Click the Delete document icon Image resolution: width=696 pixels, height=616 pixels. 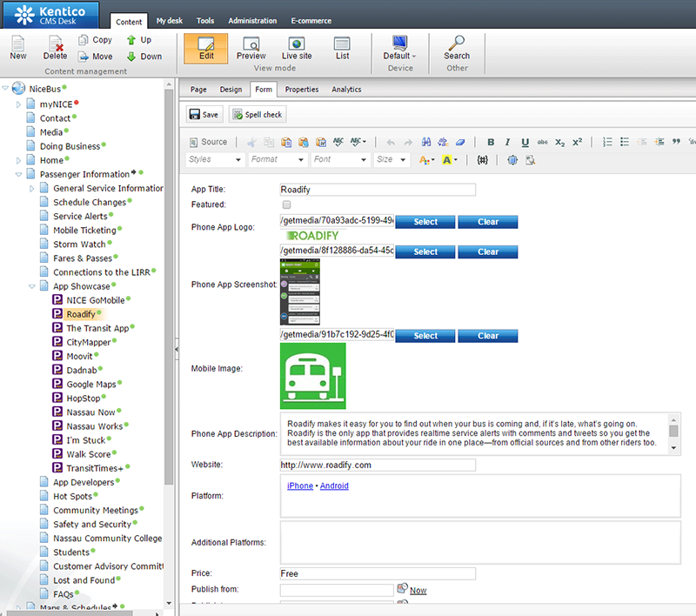[x=55, y=48]
